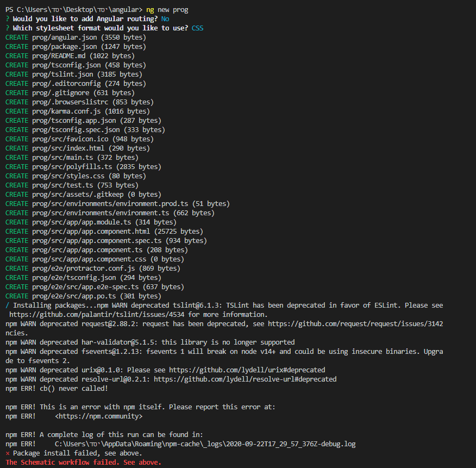The image size is (476, 468).
Task: Click the "CSS" stylesheet format answer
Action: tap(198, 28)
